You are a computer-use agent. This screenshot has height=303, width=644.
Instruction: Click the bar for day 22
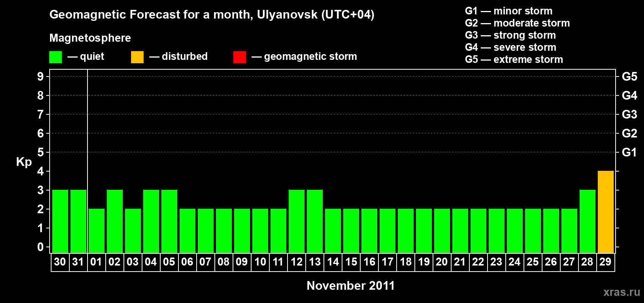tap(478, 231)
